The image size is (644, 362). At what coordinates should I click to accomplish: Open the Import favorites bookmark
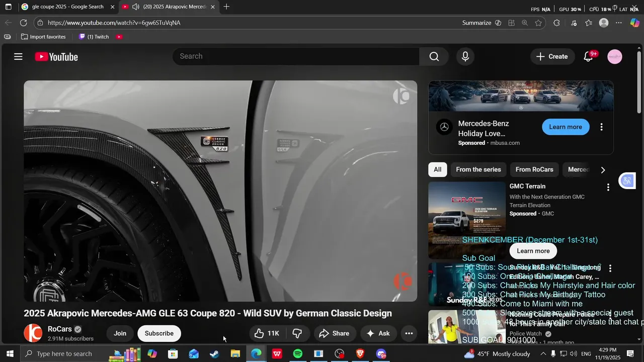point(43,37)
